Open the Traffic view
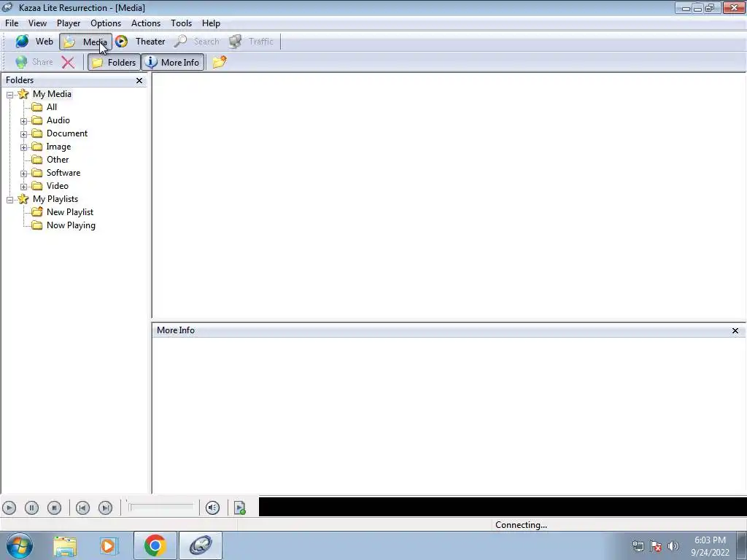This screenshot has width=747, height=560. (252, 42)
